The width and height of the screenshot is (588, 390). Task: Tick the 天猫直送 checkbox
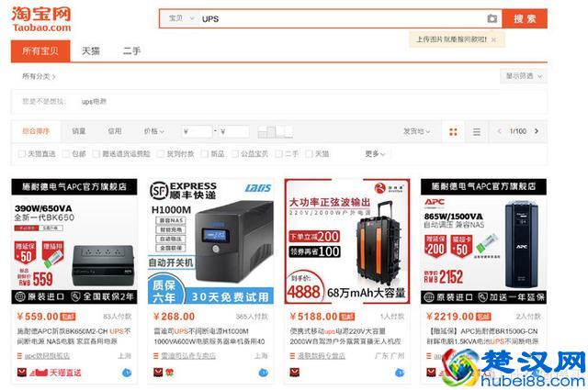22,154
